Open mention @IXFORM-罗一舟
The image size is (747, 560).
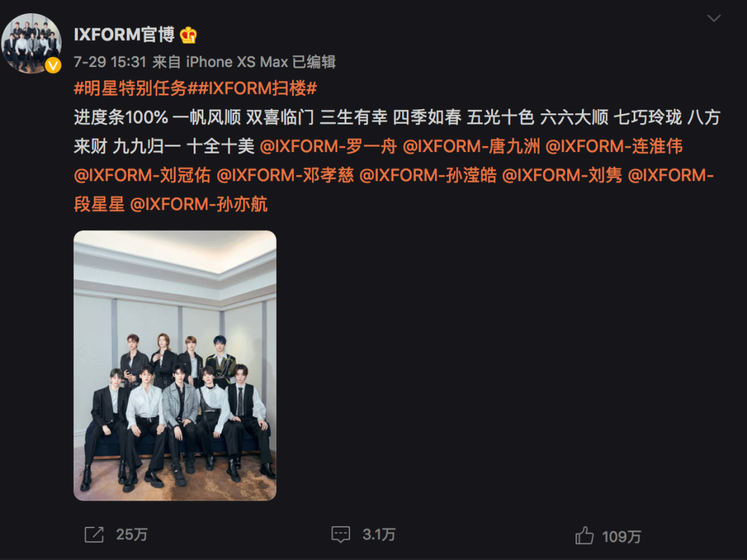tap(329, 146)
